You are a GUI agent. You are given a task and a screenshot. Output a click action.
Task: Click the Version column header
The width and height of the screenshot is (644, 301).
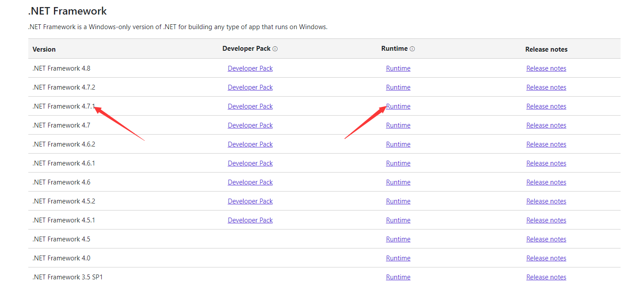tap(44, 49)
